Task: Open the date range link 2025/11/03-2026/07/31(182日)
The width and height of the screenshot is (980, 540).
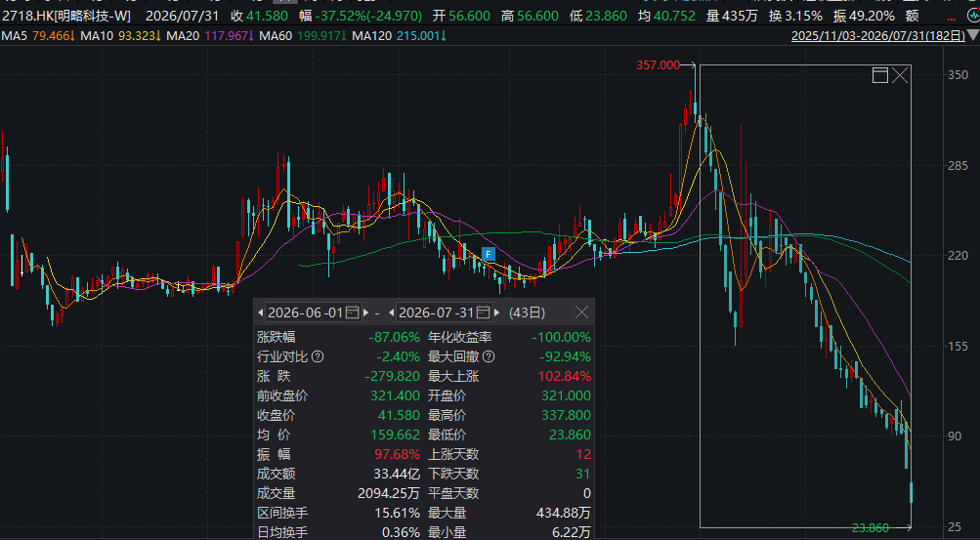Action: point(878,35)
